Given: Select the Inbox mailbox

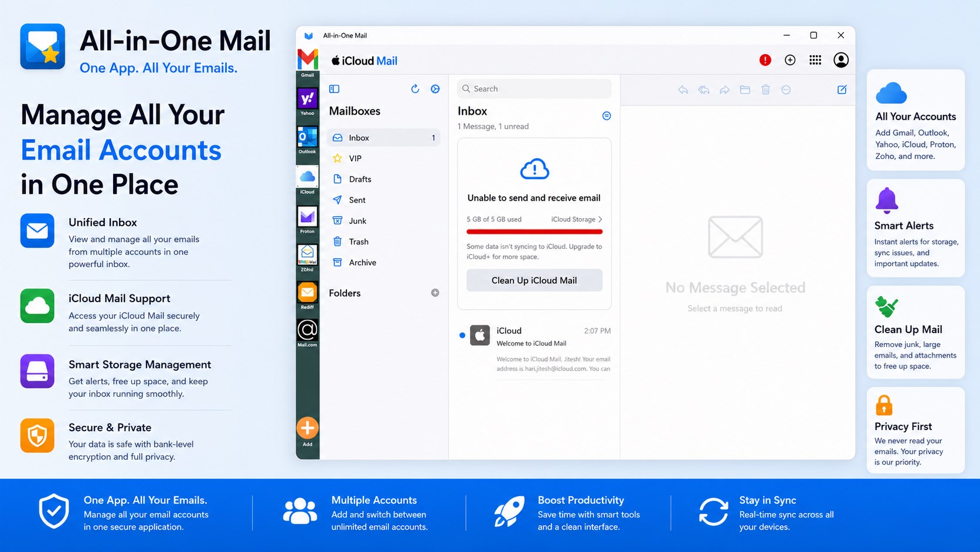Looking at the screenshot, I should point(383,138).
